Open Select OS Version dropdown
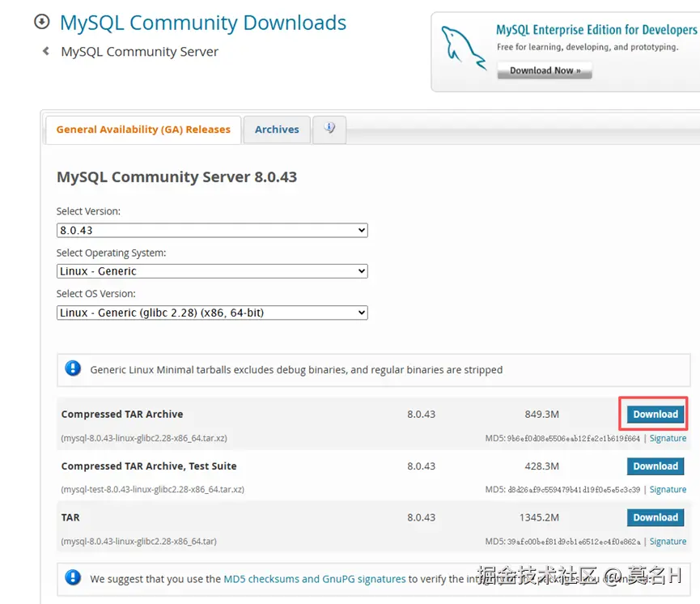The image size is (700, 604). [212, 313]
